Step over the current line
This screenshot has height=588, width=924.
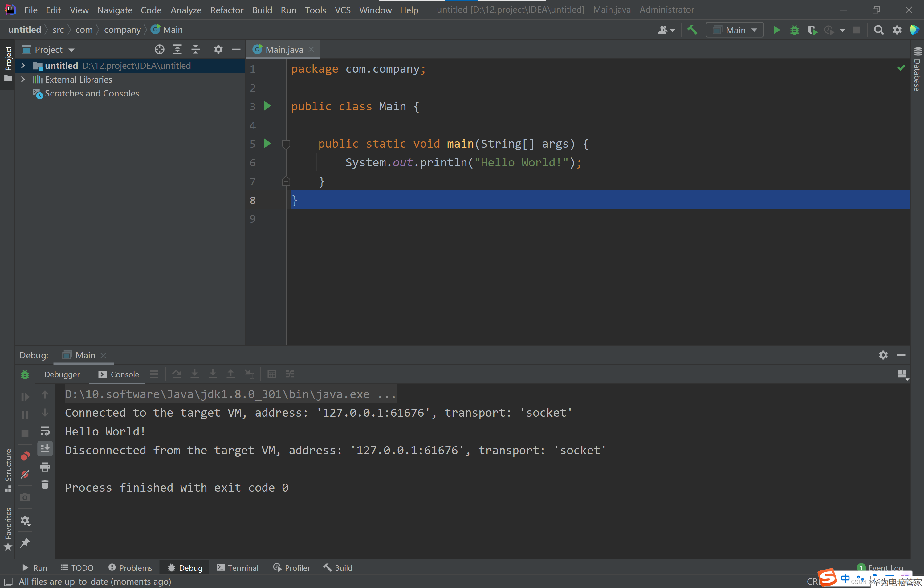[x=177, y=374]
